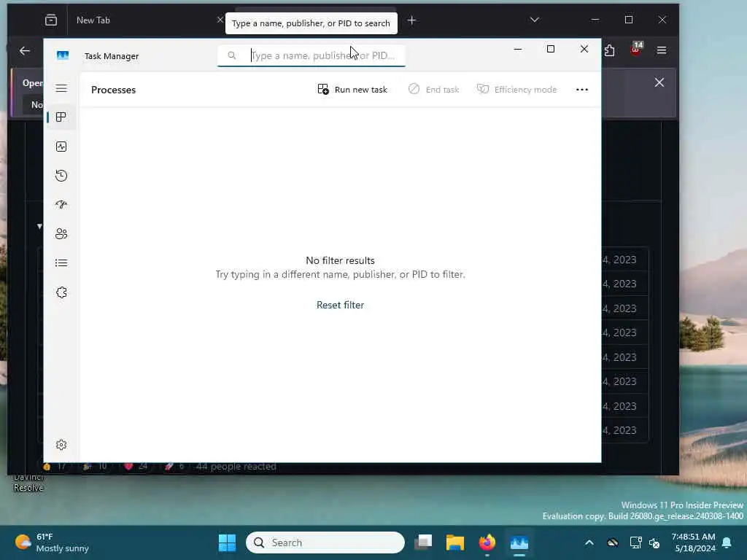Open the Task Manager navigation hamburger menu
747x560 pixels.
pos(61,88)
